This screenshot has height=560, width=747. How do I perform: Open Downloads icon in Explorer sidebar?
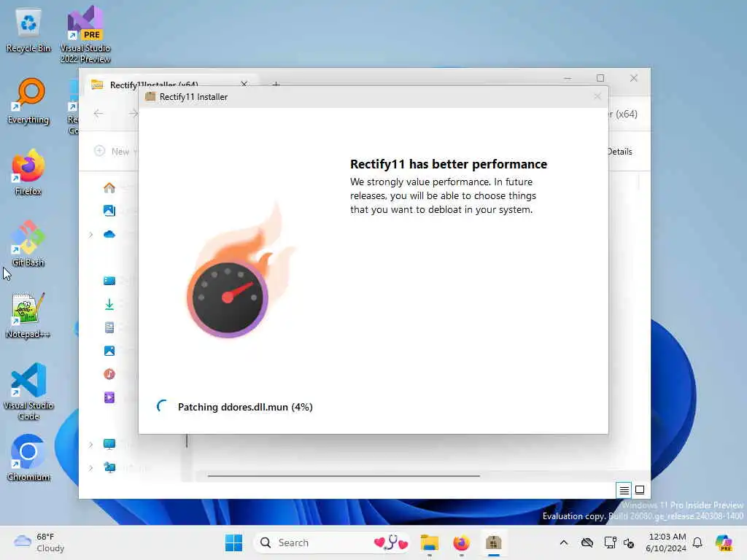[x=109, y=304]
